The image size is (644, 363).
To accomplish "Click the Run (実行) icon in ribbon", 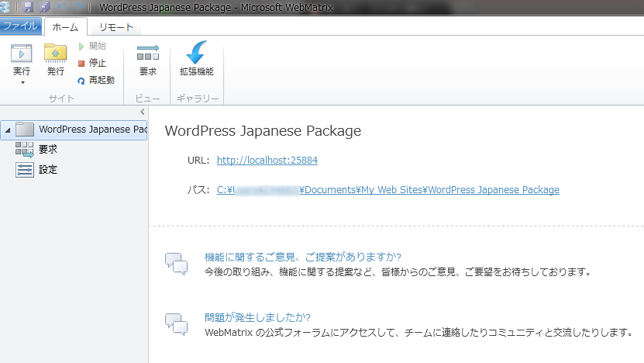I will [x=21, y=54].
